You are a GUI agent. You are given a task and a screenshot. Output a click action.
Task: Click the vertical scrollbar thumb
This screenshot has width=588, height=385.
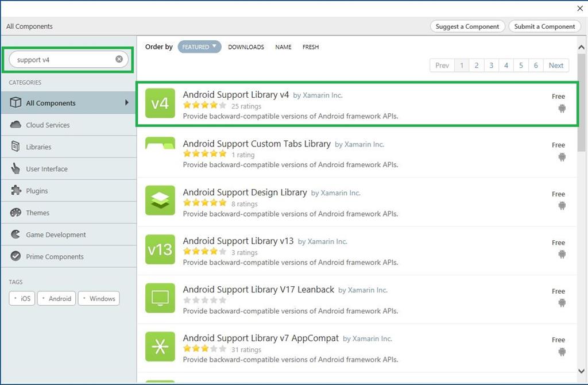[x=581, y=102]
